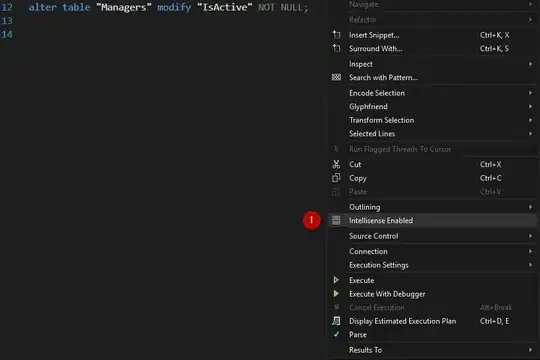The height and width of the screenshot is (360, 540).
Task: Expand the Results To submenu arrow
Action: point(530,350)
